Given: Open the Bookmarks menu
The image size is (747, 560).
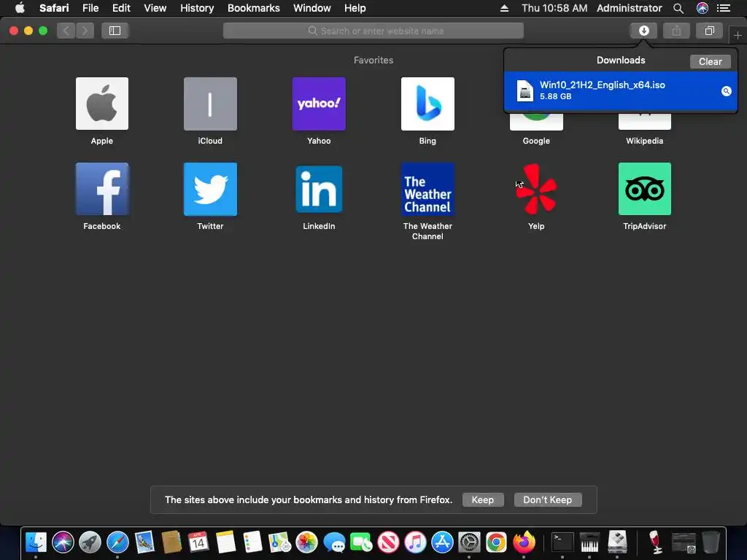Looking at the screenshot, I should (253, 8).
